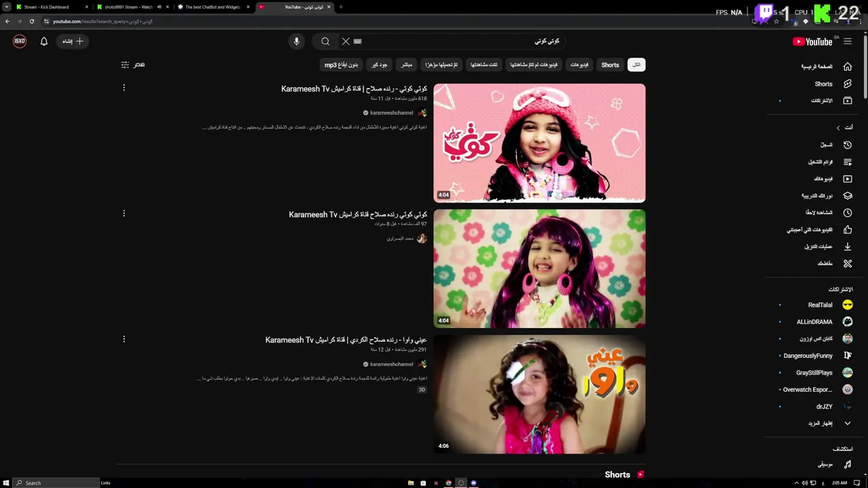Open a new browser tab
Image resolution: width=868 pixels, height=488 pixels.
click(340, 7)
